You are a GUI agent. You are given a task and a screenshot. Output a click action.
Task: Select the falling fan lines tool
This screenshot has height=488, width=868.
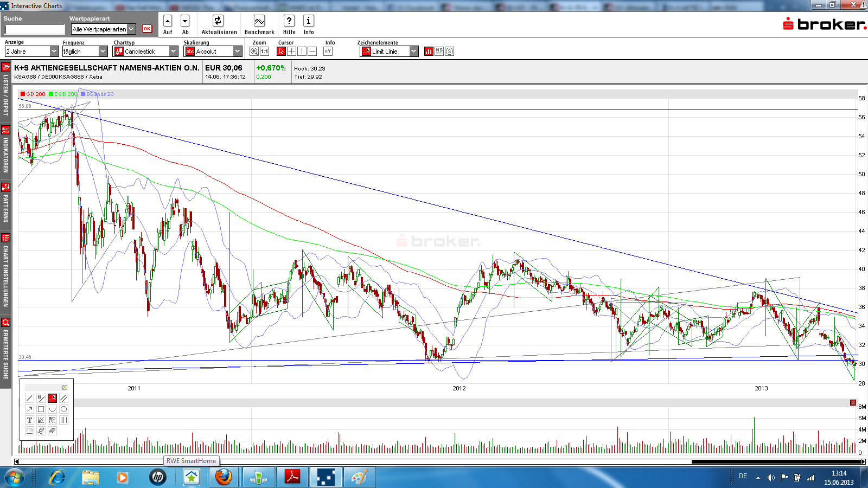[x=52, y=420]
